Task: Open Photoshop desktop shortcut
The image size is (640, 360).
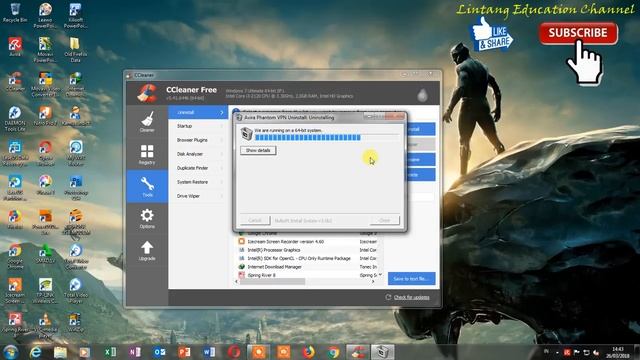Action: [76, 188]
